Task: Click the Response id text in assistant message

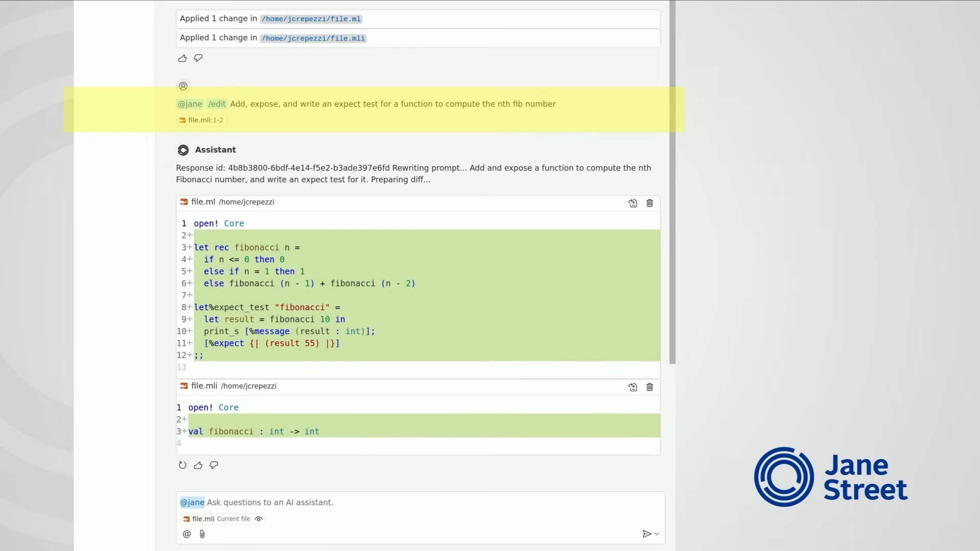Action: [x=283, y=168]
